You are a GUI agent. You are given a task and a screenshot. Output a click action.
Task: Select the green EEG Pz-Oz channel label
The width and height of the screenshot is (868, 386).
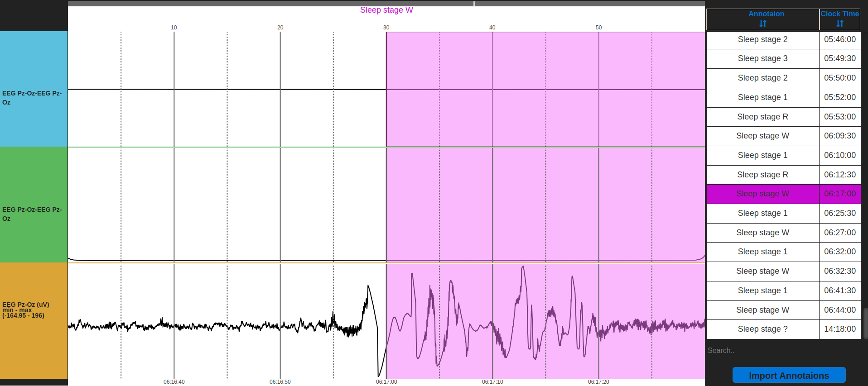(34, 205)
